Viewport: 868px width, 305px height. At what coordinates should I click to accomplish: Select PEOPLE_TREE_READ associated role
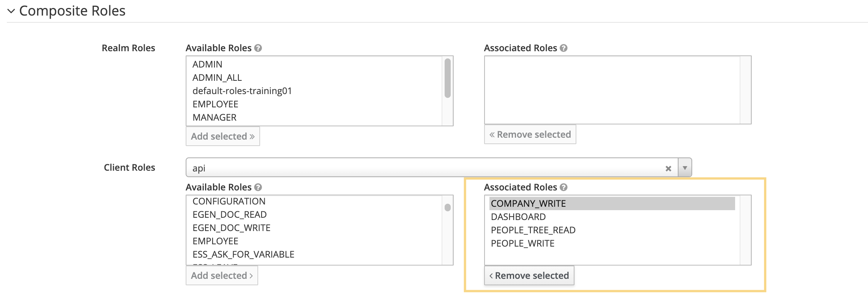[x=533, y=230]
